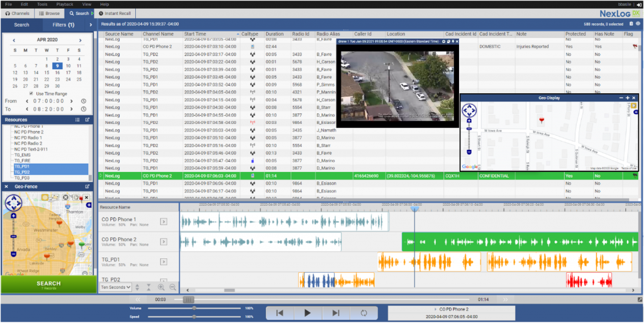Viewport: 644px width, 323px height.
Task: Pop out the Geo-Fence panel
Action: (x=87, y=186)
